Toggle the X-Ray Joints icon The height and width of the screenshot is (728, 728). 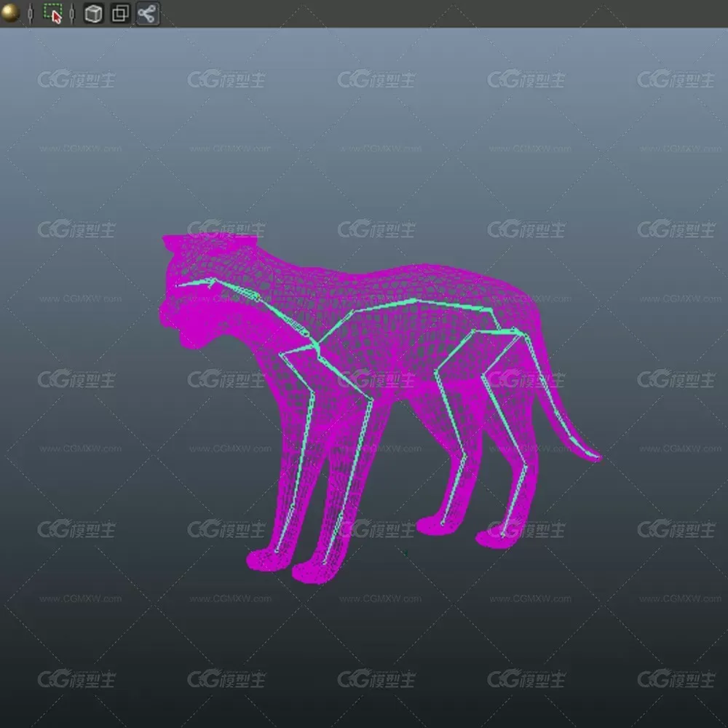[x=148, y=13]
